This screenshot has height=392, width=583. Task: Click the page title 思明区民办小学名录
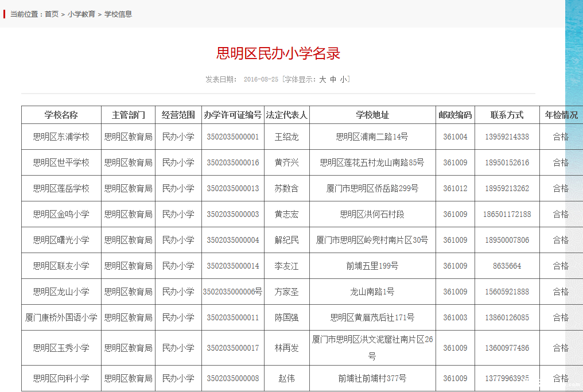click(278, 53)
